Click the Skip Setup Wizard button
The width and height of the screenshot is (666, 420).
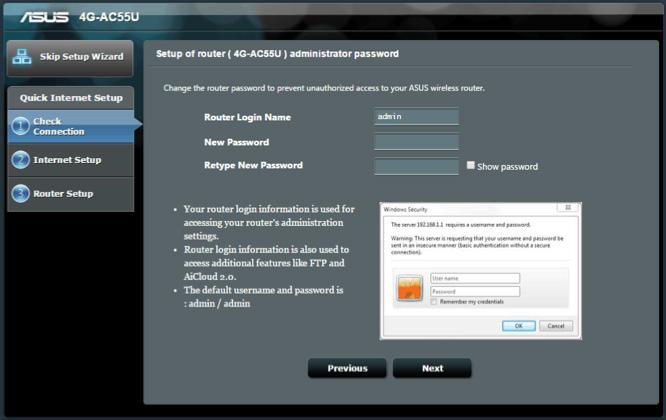pos(70,59)
